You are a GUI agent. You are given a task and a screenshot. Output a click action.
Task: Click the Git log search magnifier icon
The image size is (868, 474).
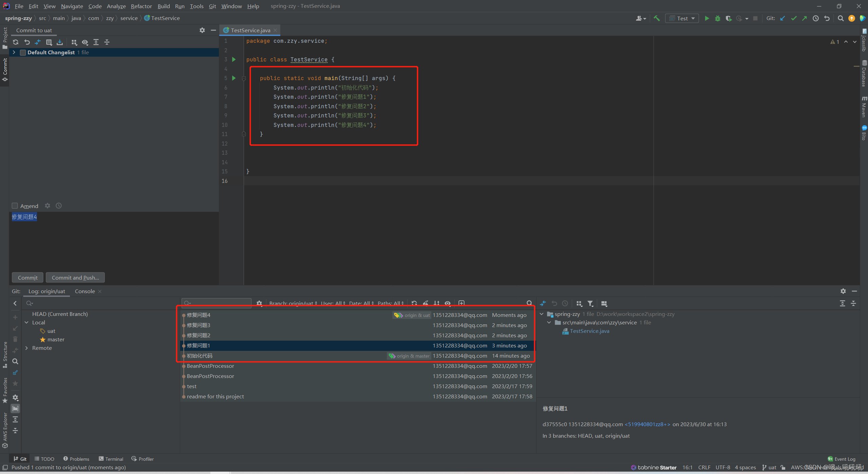coord(529,303)
